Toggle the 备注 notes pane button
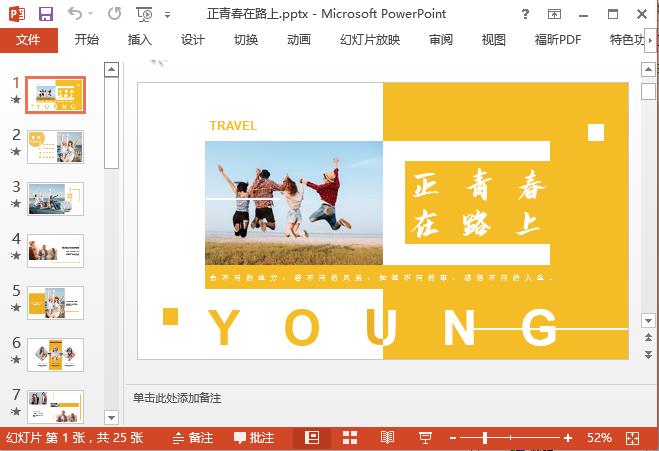 pyautogui.click(x=192, y=438)
